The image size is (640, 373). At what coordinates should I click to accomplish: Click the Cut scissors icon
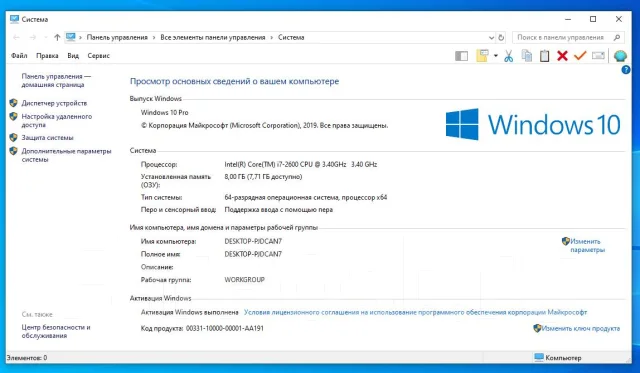pyautogui.click(x=508, y=56)
